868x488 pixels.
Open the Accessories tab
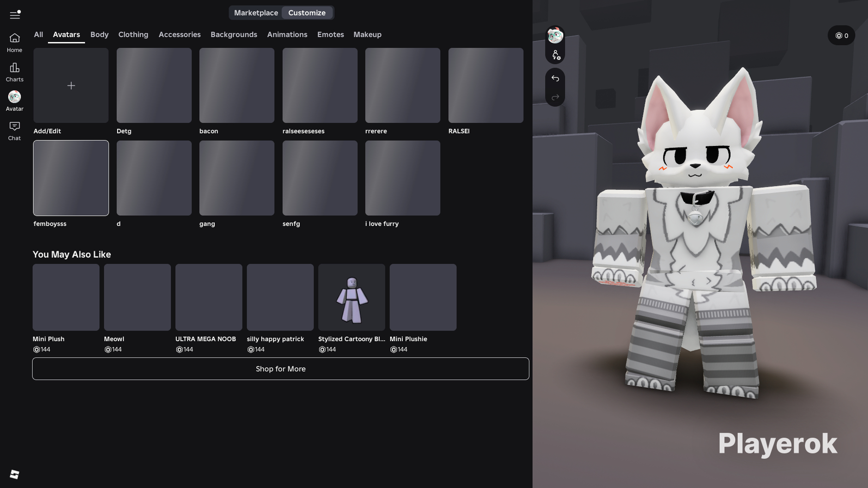180,35
